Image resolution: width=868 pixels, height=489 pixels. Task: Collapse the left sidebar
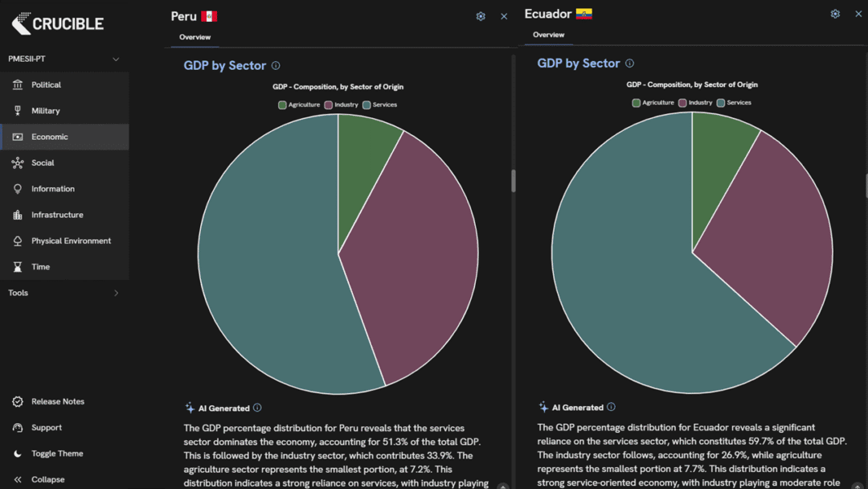click(47, 479)
